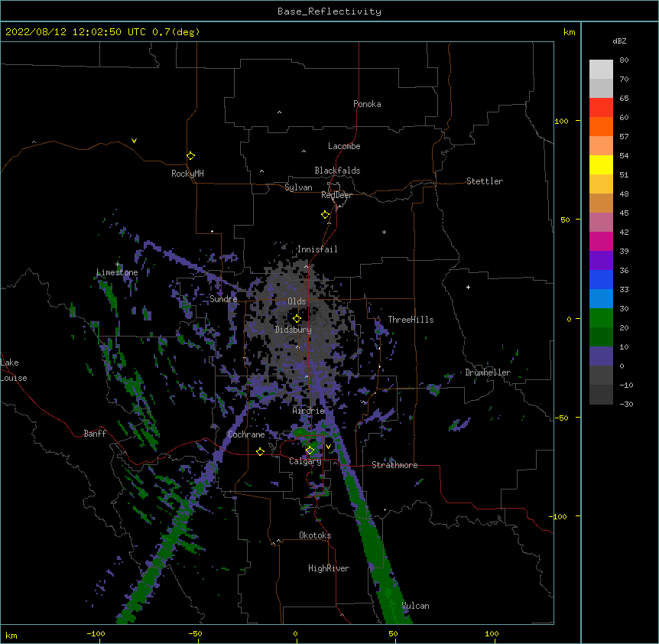Click the Innisfail label

coord(317,249)
